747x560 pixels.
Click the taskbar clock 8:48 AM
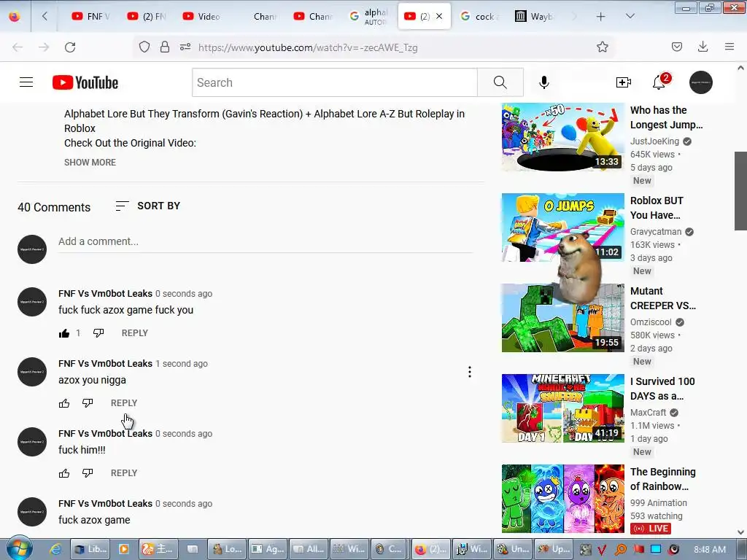coord(709,549)
